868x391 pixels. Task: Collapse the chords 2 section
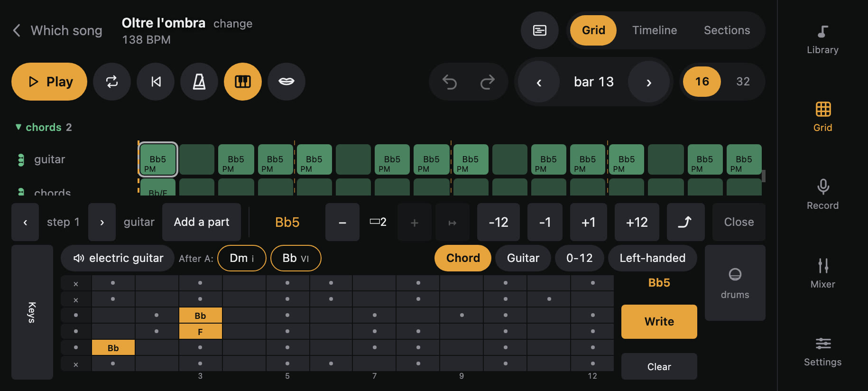coord(44,127)
